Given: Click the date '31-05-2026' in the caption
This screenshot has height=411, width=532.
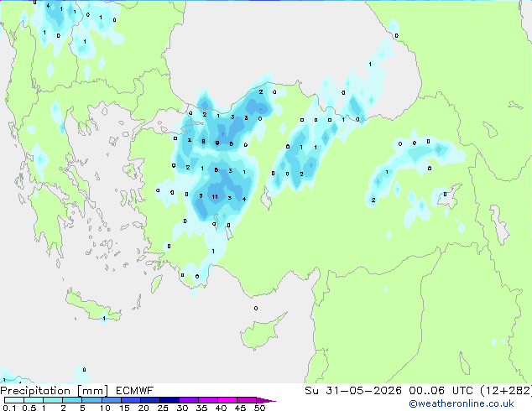Looking at the screenshot, I should [x=363, y=391].
